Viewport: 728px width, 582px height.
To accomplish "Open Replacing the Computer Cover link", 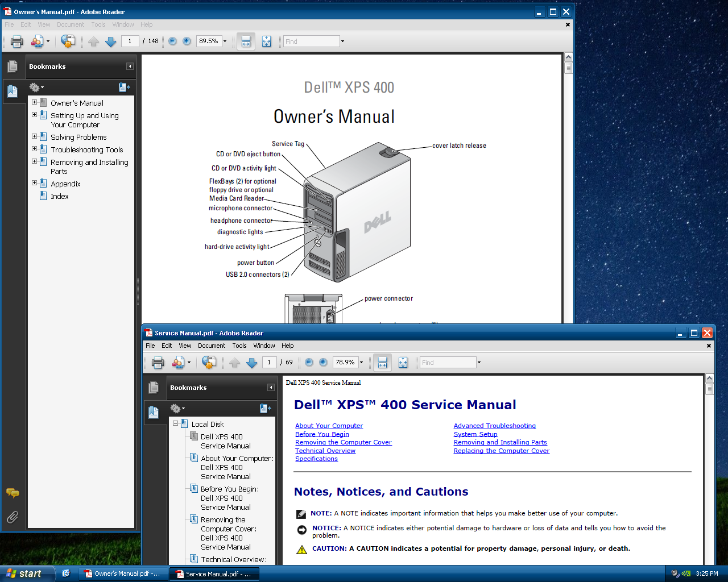I will (x=501, y=451).
